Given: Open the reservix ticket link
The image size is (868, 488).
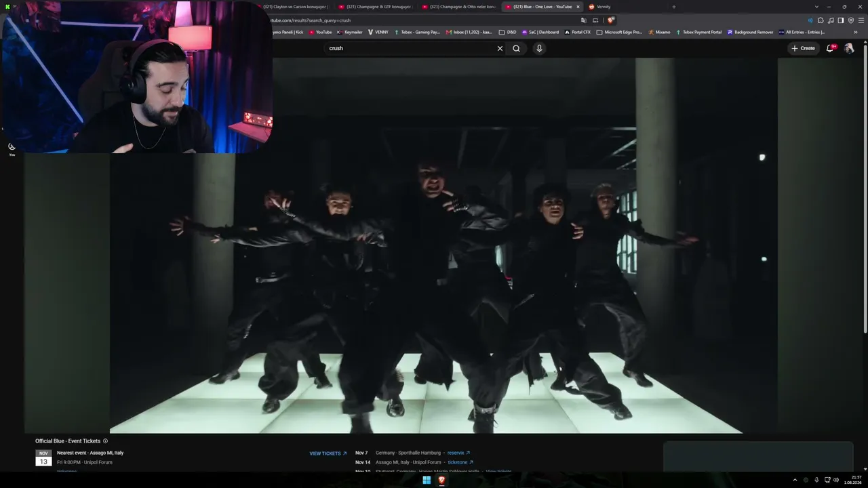Looking at the screenshot, I should pyautogui.click(x=458, y=453).
